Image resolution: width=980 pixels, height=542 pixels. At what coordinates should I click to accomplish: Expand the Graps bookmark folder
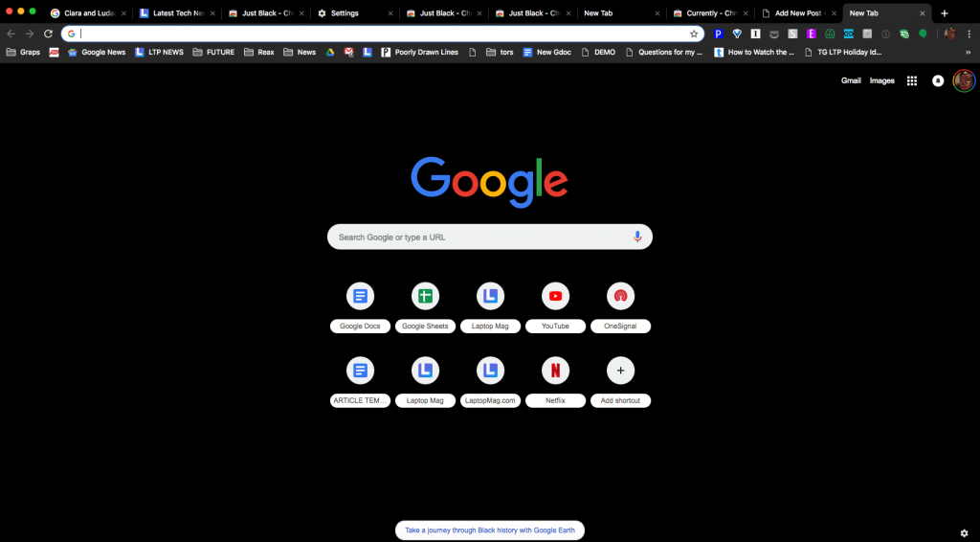tap(23, 53)
